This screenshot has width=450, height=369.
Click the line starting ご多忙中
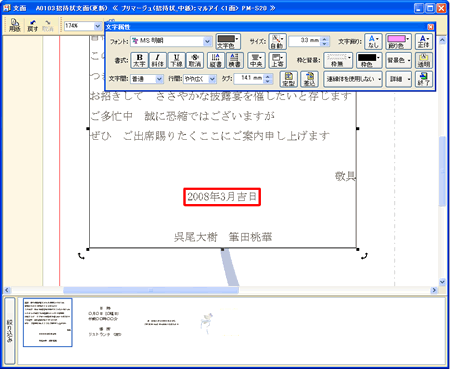(182, 116)
